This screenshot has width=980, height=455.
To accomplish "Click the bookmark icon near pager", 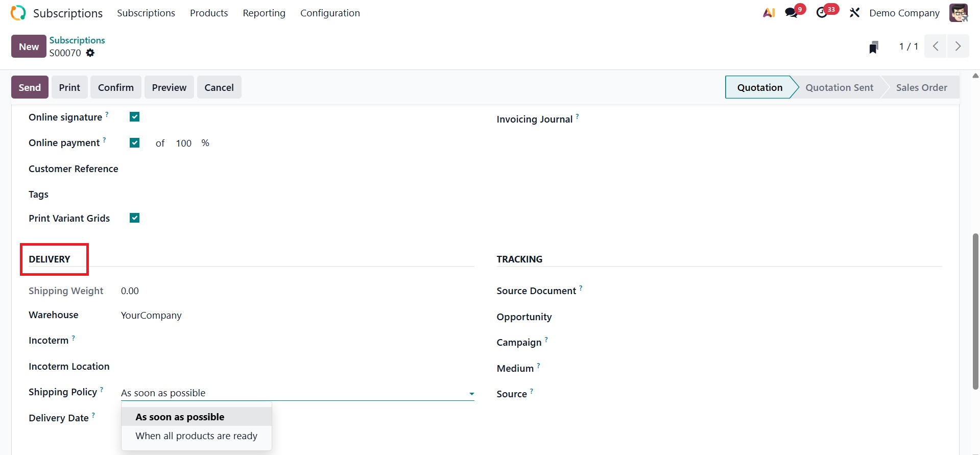I will point(874,47).
